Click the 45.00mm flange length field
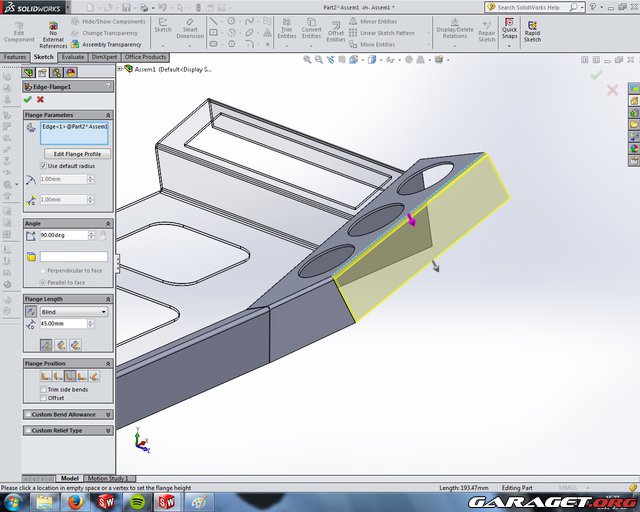This screenshot has height=512, width=640. [62, 324]
